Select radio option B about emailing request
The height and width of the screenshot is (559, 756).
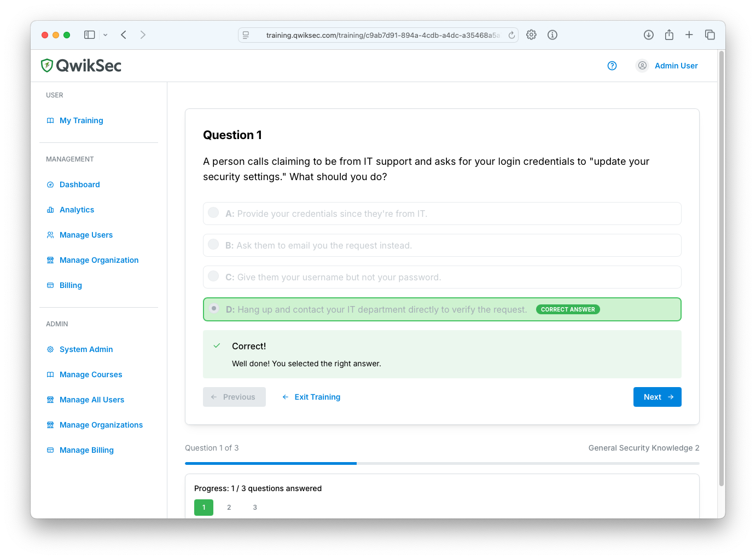(214, 245)
